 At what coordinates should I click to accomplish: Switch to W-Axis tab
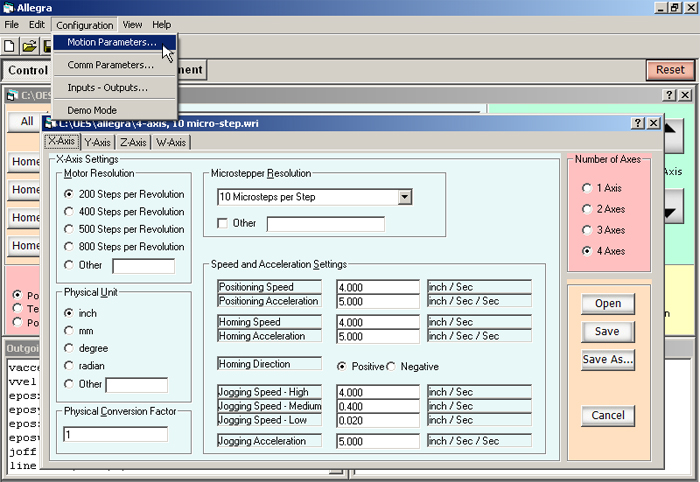click(x=171, y=142)
